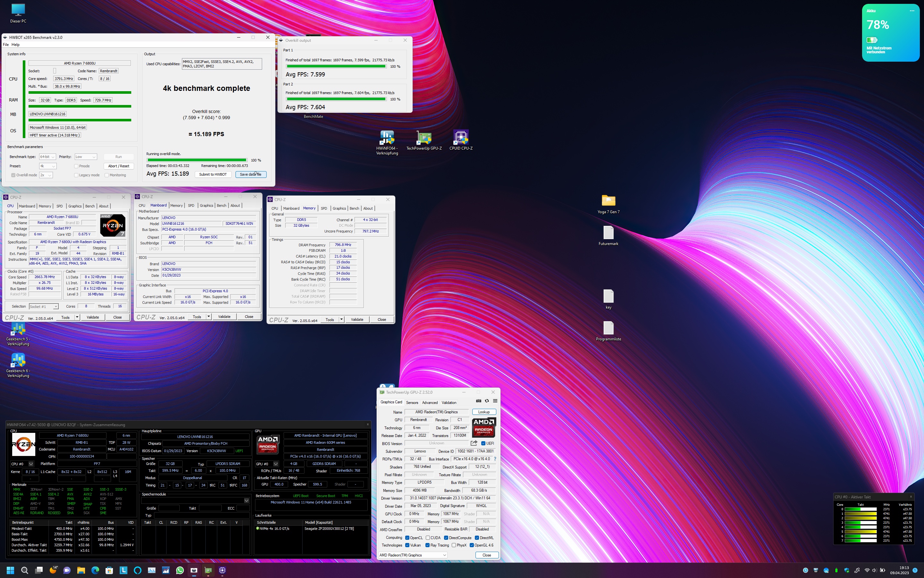Open the Priority dropdown in HWBOT
Image resolution: width=924 pixels, height=578 pixels.
(86, 157)
